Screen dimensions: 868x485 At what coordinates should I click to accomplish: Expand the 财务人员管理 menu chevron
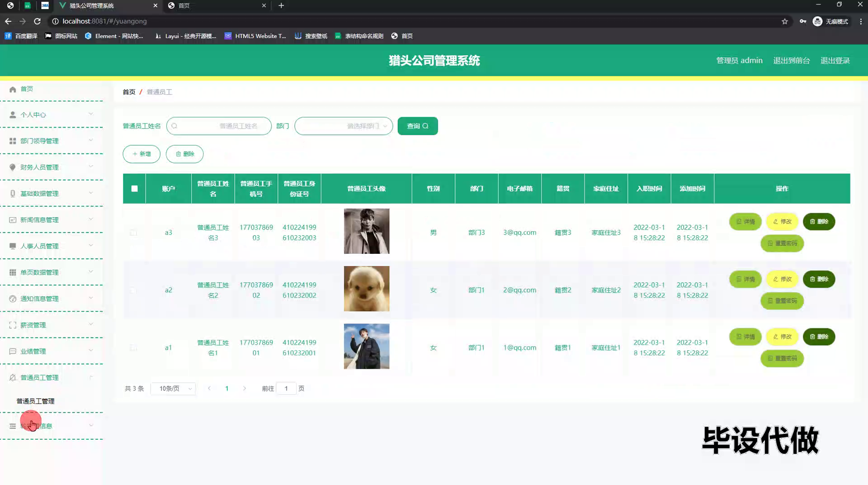pyautogui.click(x=91, y=166)
